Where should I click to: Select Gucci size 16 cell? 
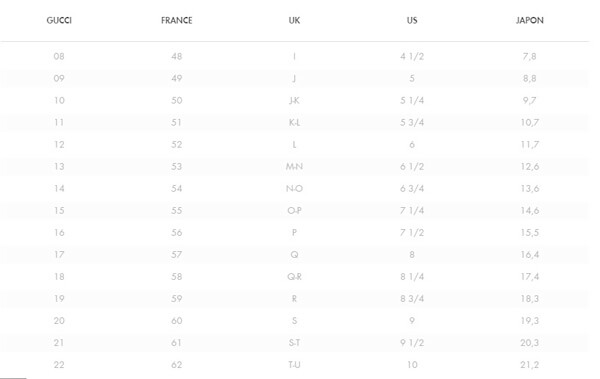(59, 233)
